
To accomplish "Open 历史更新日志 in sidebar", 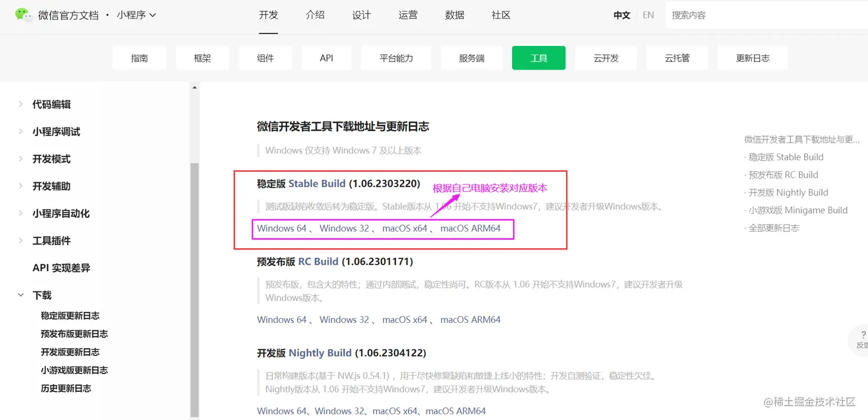I will (x=66, y=388).
